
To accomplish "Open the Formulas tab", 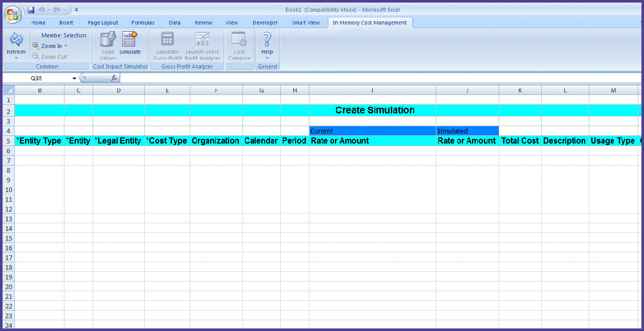I will click(143, 22).
